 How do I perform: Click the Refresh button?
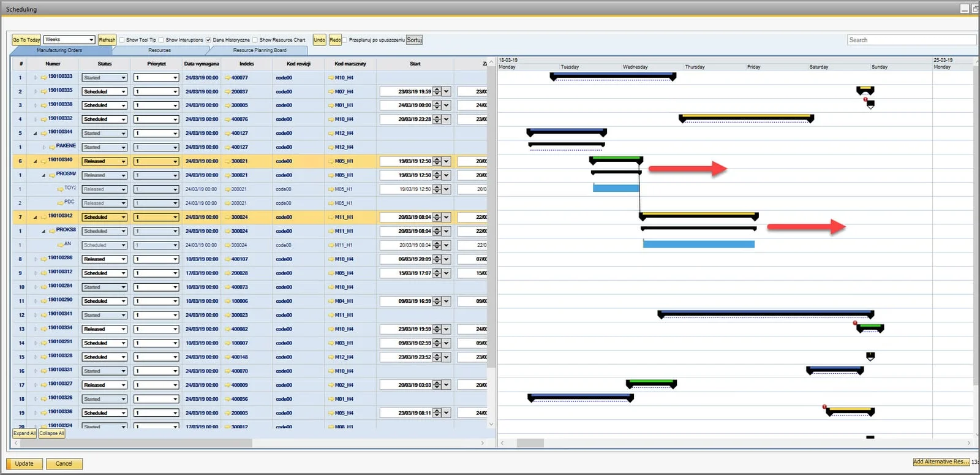pos(107,40)
